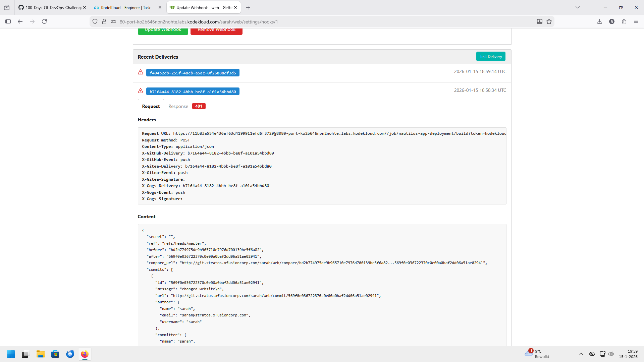This screenshot has height=362, width=644.
Task: Click the Firefox sidebar toggle icon
Action: [x=8, y=21]
